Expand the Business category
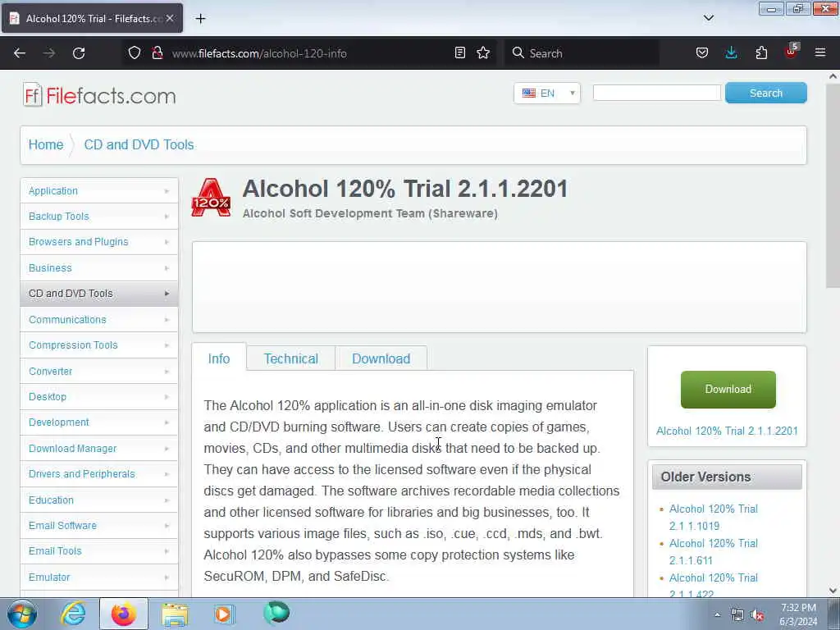The width and height of the screenshot is (840, 630). coord(99,268)
